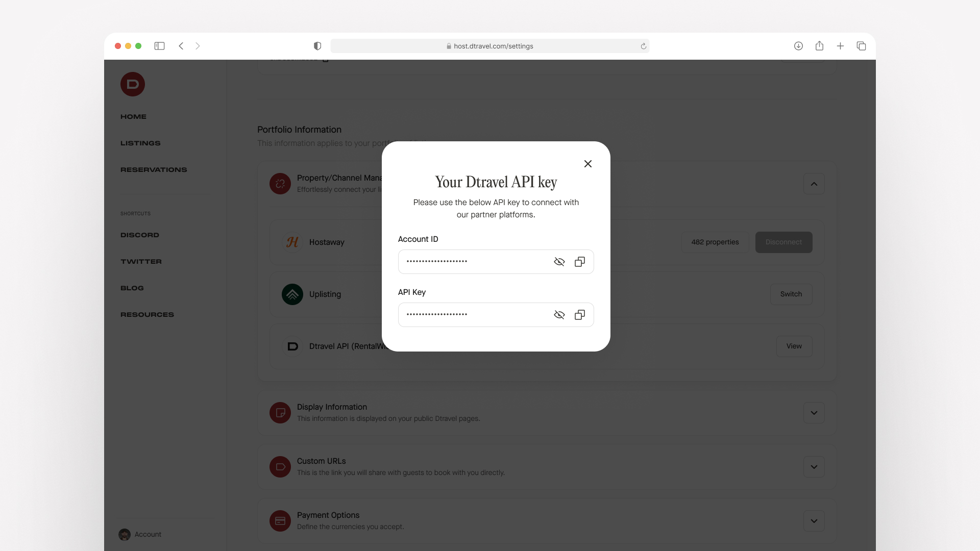Open the Discord shortcut

click(x=140, y=235)
